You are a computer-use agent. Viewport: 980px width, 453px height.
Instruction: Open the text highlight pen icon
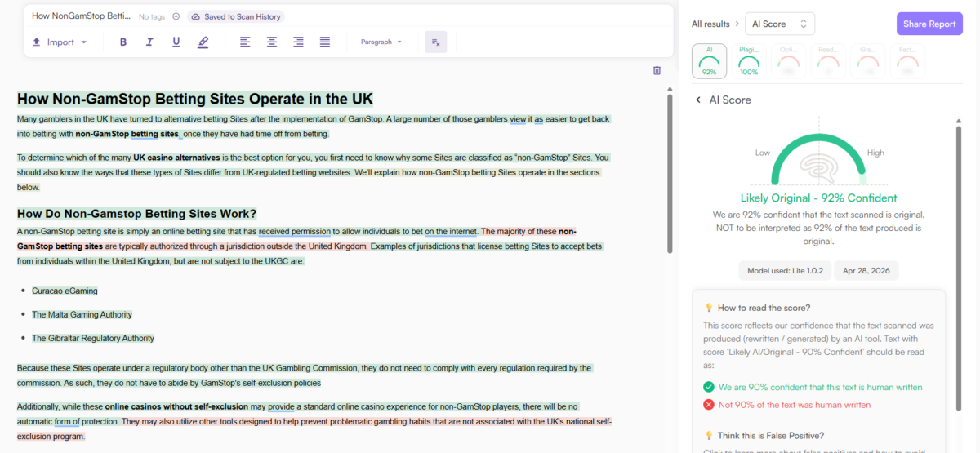203,42
